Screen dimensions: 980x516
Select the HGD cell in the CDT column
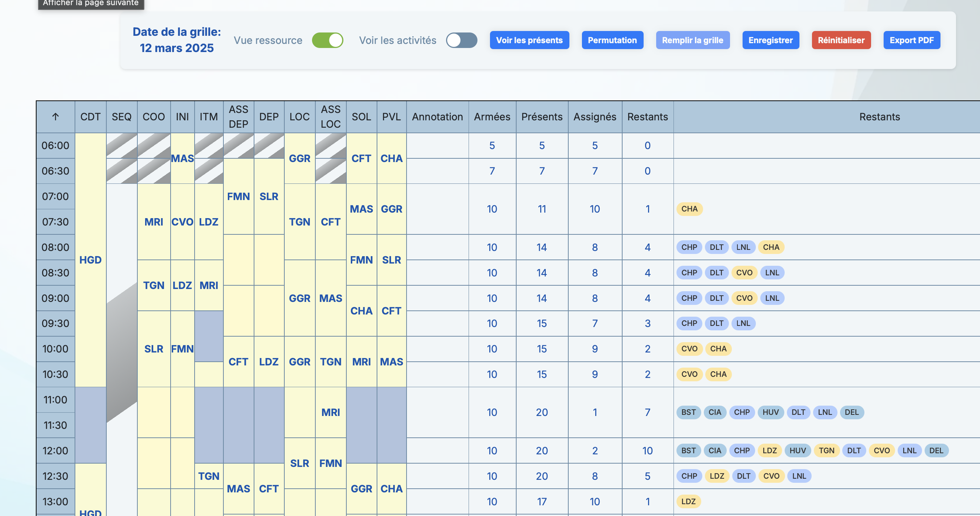90,260
